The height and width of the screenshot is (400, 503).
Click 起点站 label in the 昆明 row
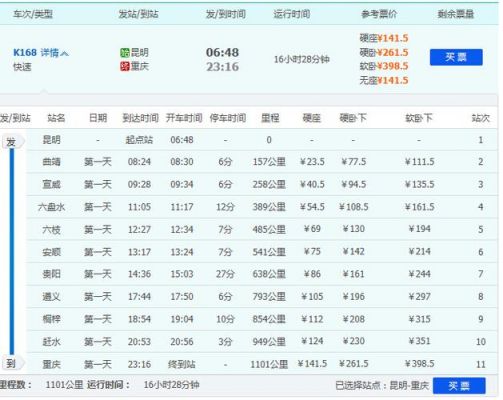pos(139,140)
